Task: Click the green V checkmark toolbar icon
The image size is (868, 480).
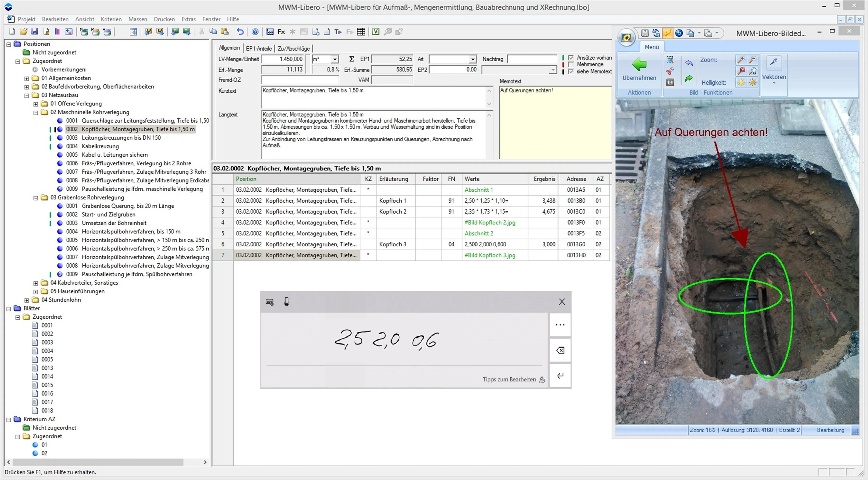Action: pos(376,32)
